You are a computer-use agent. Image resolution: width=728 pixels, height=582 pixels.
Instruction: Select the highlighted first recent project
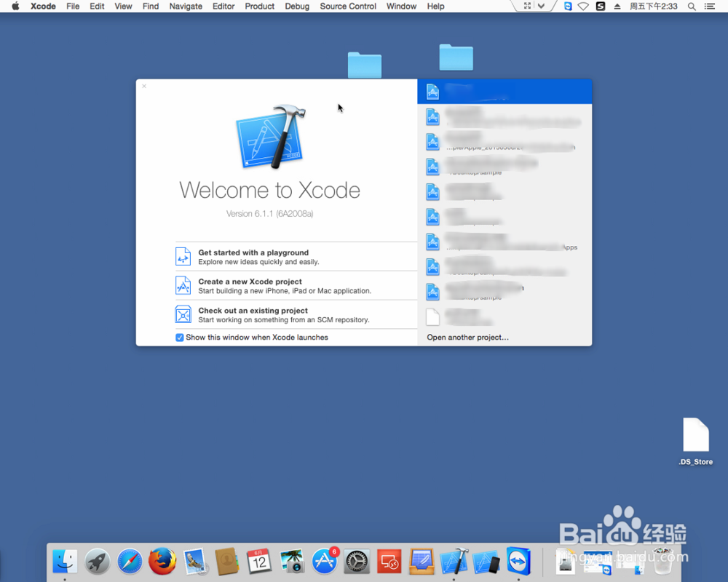pyautogui.click(x=505, y=92)
